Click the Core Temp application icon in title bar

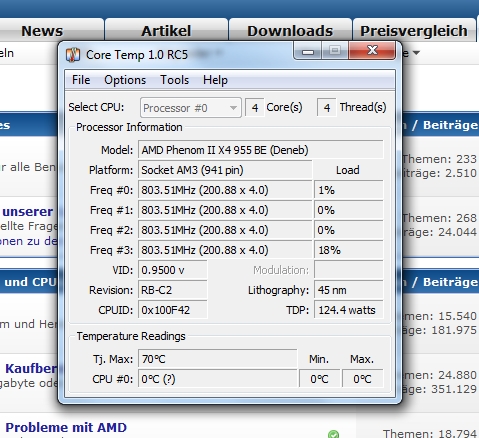click(73, 55)
